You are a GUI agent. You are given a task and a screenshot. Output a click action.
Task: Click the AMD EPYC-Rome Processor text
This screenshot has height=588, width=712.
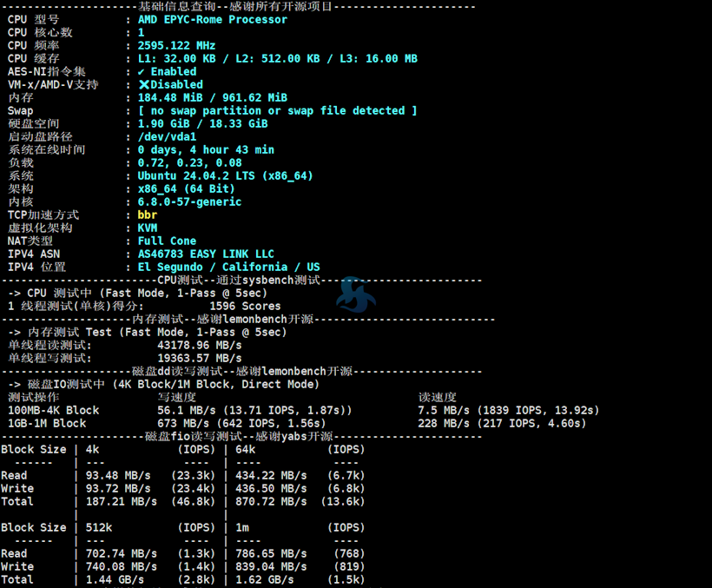pos(212,20)
